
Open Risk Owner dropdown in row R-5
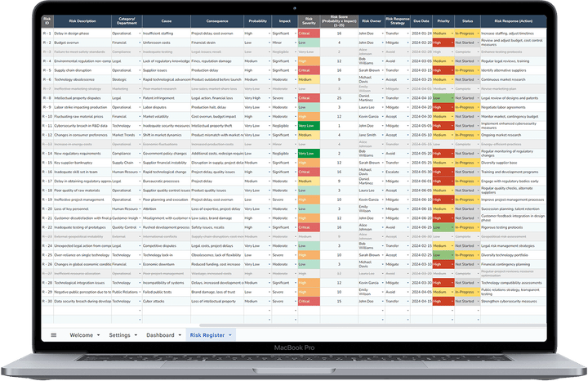[383, 70]
